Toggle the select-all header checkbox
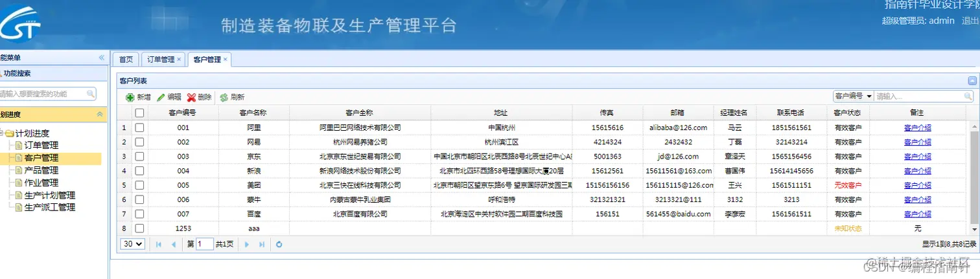The height and width of the screenshot is (279, 980). coord(139,113)
